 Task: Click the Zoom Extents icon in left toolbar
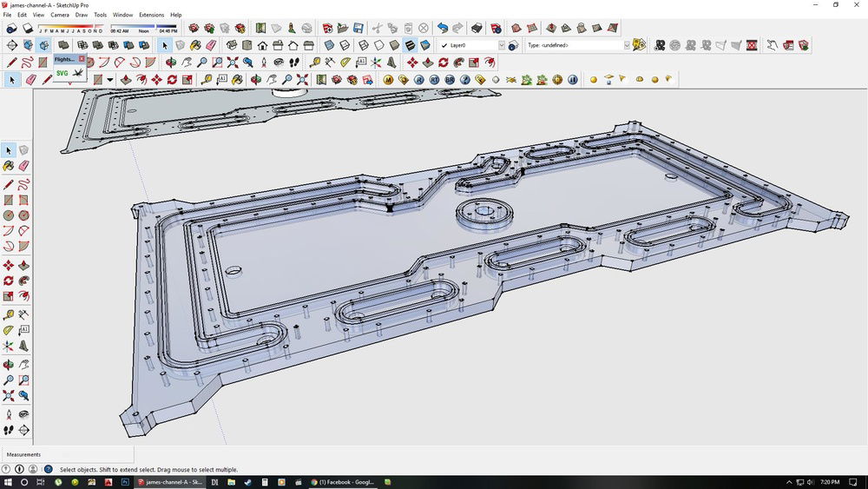coord(9,396)
